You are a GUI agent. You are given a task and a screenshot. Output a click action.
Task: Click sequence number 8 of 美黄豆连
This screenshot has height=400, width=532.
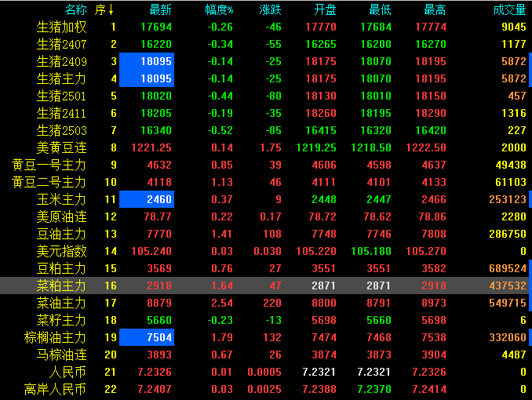[114, 148]
